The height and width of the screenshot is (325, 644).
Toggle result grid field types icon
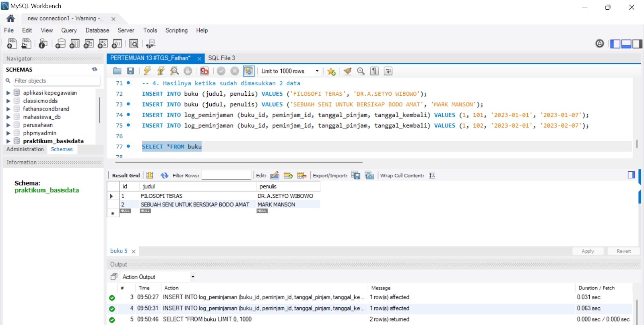[150, 175]
